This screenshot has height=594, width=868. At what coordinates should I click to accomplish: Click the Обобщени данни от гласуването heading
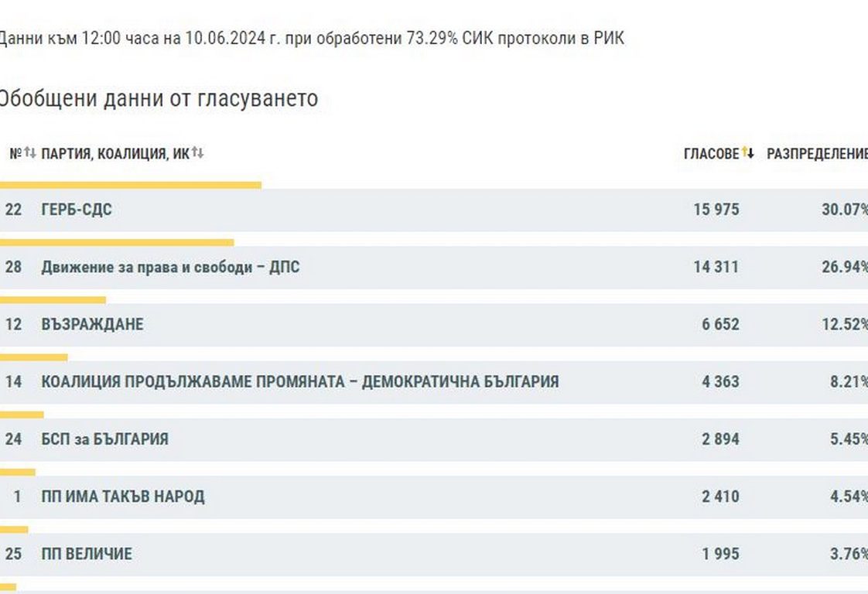pos(157,99)
